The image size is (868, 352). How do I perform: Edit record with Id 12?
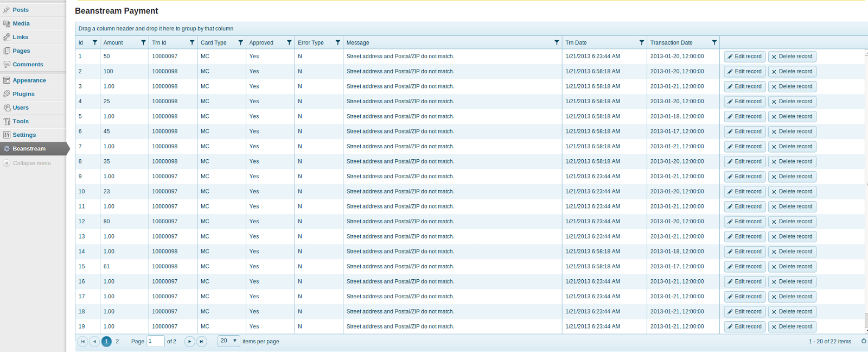tap(745, 222)
